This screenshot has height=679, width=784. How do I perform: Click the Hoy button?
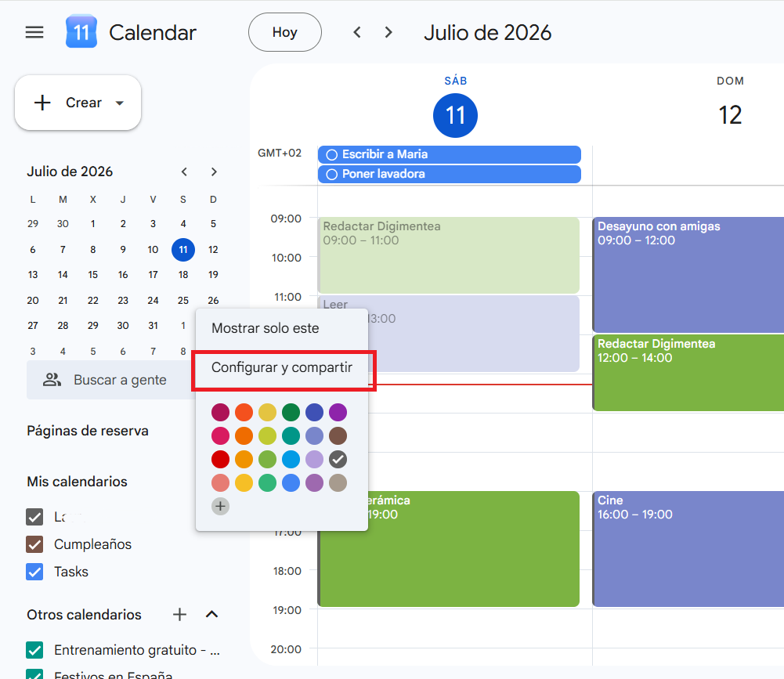point(285,32)
